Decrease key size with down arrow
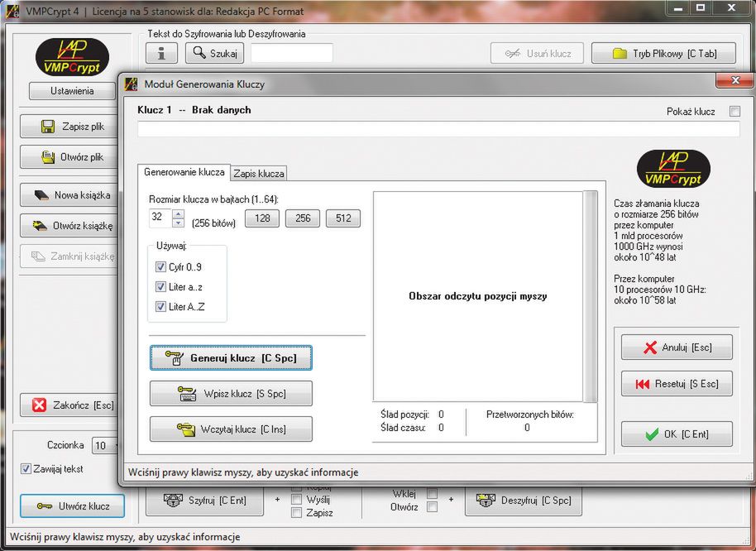Screen dimensions: 756x551 (x=179, y=223)
